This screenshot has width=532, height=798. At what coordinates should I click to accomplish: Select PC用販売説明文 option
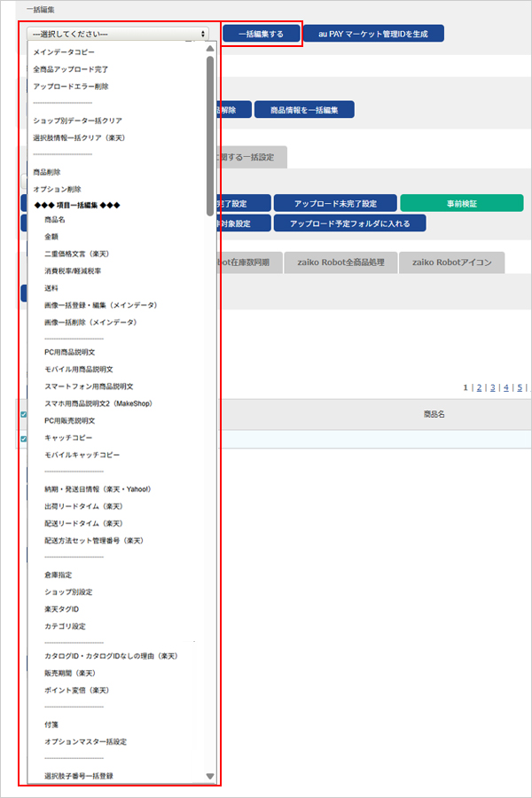pyautogui.click(x=70, y=421)
